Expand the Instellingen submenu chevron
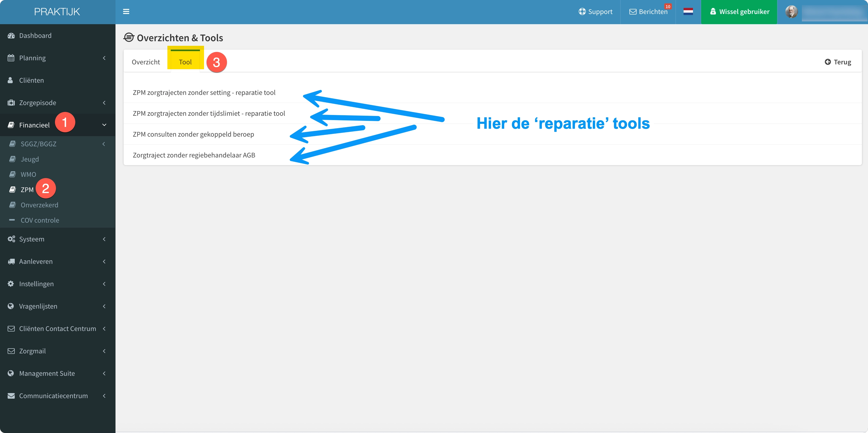 104,284
